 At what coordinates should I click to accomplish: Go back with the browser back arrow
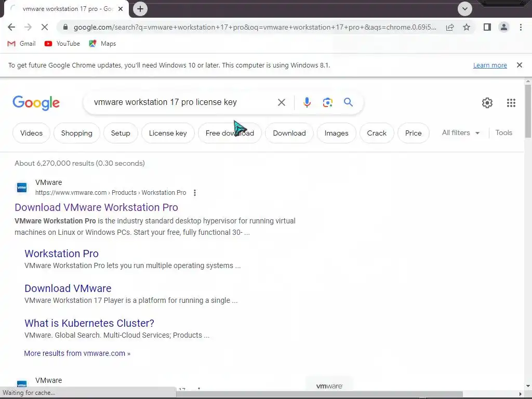[11, 27]
